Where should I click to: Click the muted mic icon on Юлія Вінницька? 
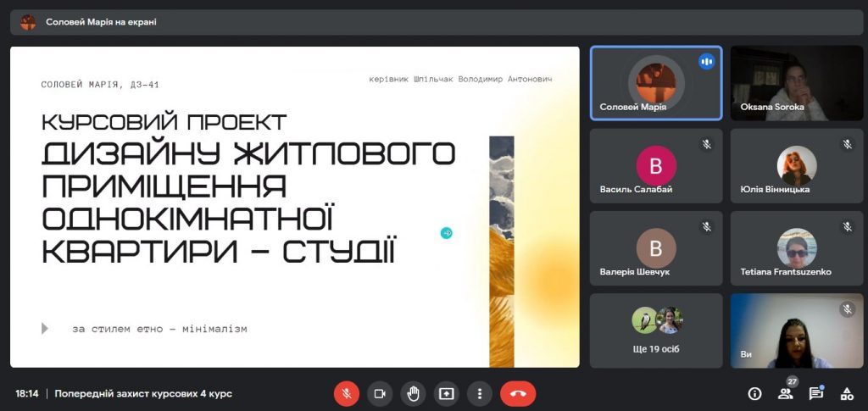point(847,144)
